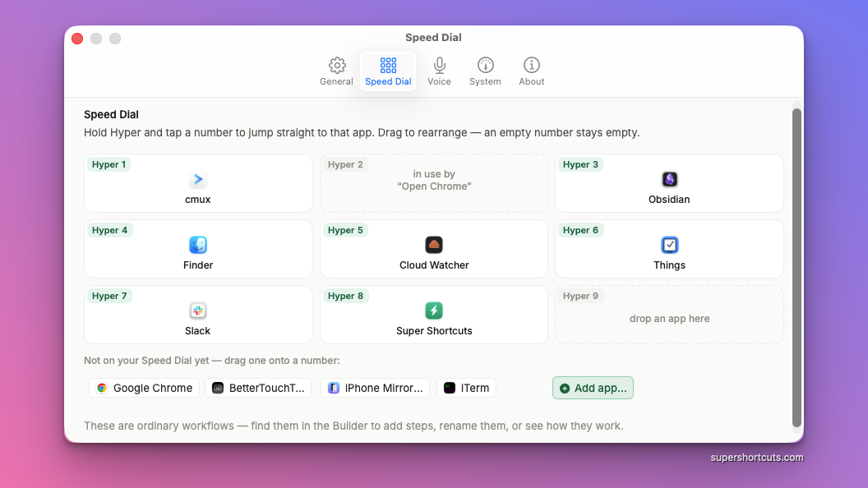Click the vertical scrollbar of the settings pane
The width and height of the screenshot is (868, 488).
click(x=796, y=268)
